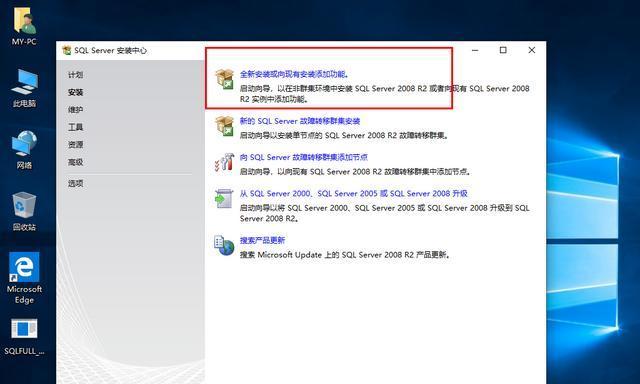Maximize the SQL Server 安装中心 window
The image size is (640, 384).
503,50
